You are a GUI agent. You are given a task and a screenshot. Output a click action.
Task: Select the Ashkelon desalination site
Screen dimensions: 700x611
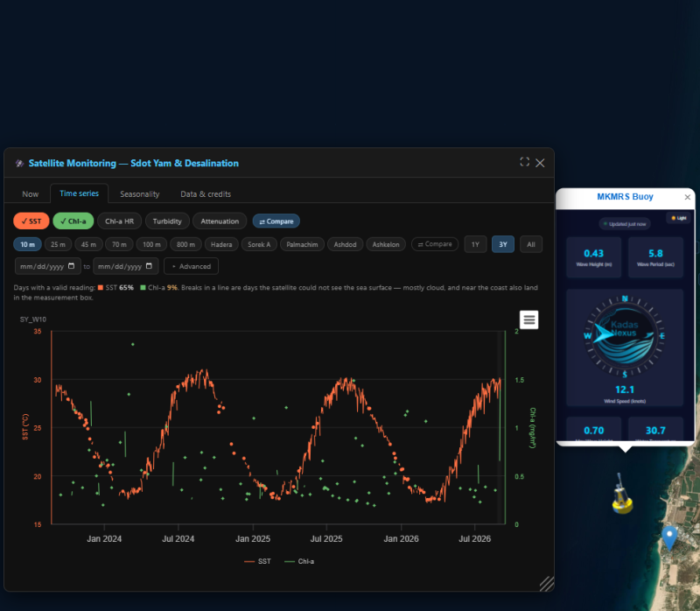tap(386, 244)
